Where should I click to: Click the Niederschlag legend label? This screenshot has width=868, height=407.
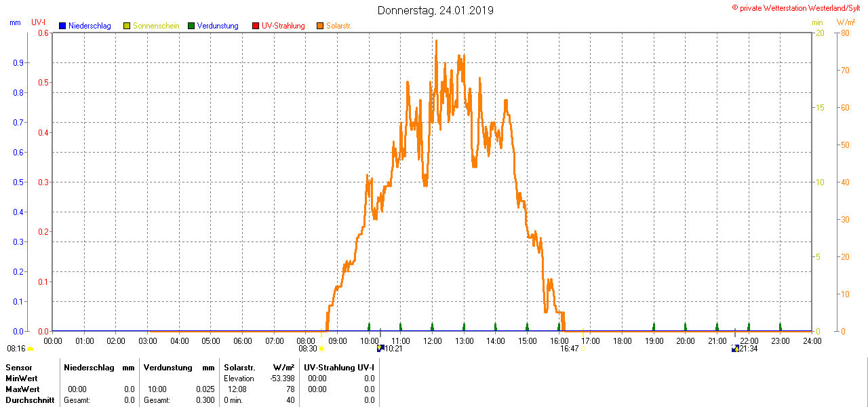(90, 26)
